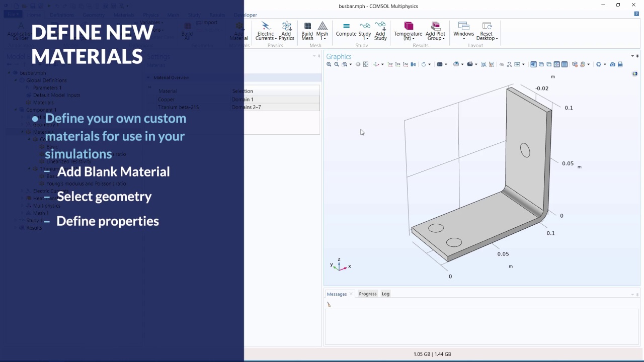Screen dimensions: 644x362
Task: Toggle the show-grid button
Action: coord(557,64)
